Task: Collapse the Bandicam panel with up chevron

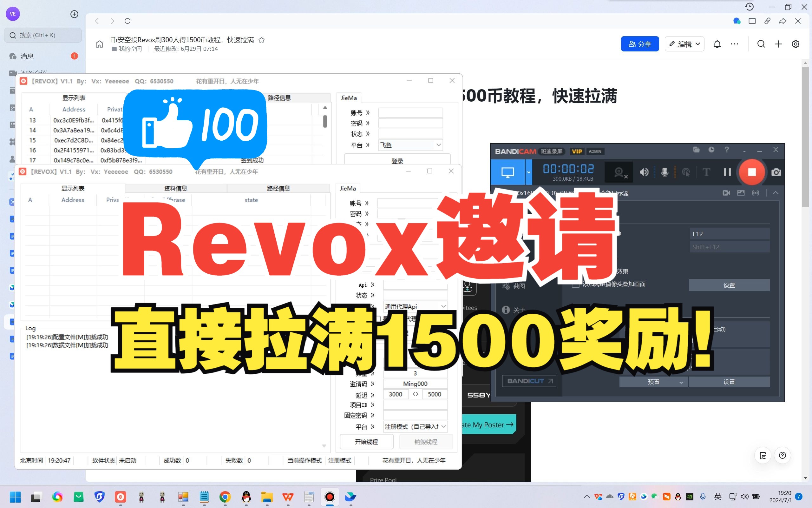Action: (x=776, y=193)
